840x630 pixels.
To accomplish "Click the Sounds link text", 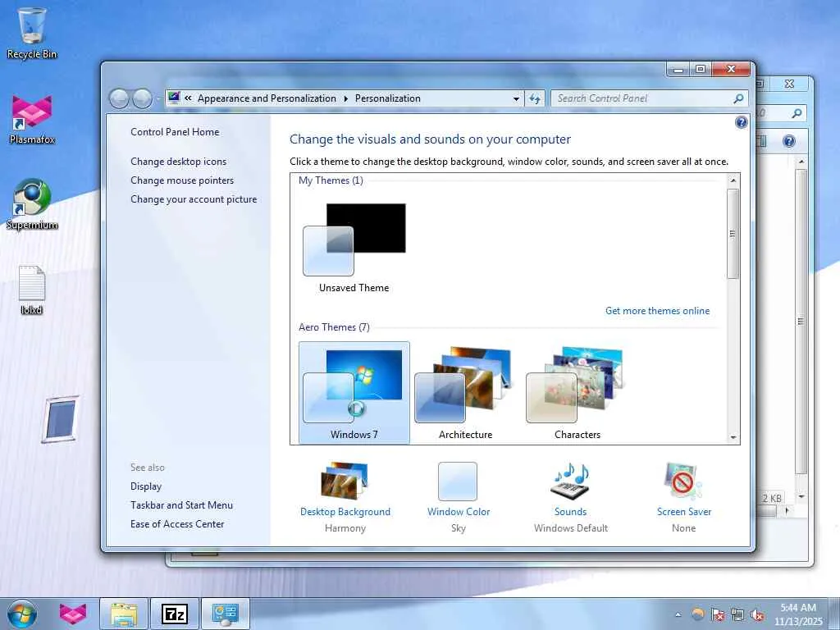I will [571, 512].
